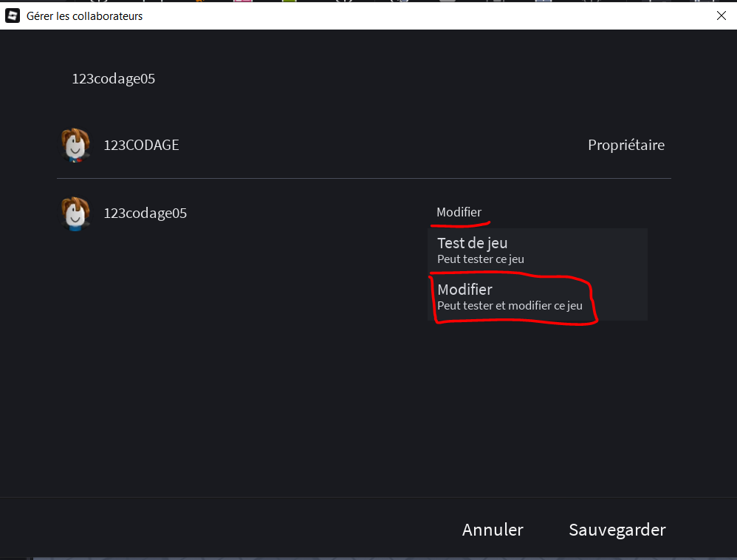Click the empty title bar area before close button

tap(443, 16)
